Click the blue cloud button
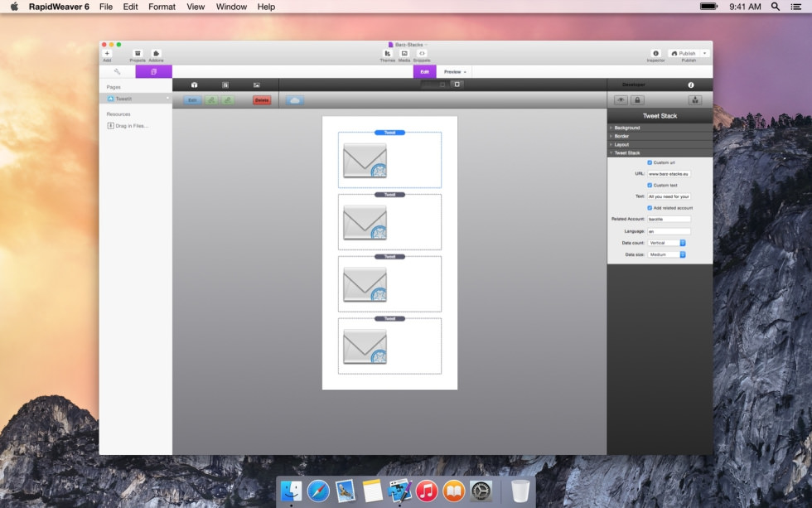This screenshot has width=812, height=508. point(295,100)
